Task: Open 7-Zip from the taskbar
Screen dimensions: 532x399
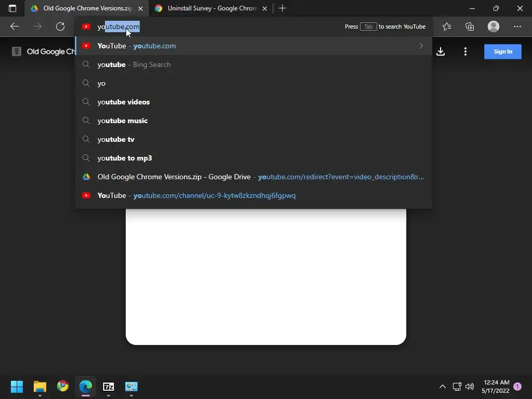Action: [x=108, y=386]
